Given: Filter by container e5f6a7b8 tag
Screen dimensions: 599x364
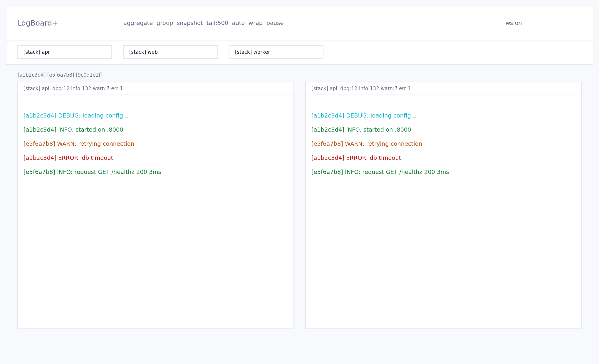Looking at the screenshot, I should [61, 75].
